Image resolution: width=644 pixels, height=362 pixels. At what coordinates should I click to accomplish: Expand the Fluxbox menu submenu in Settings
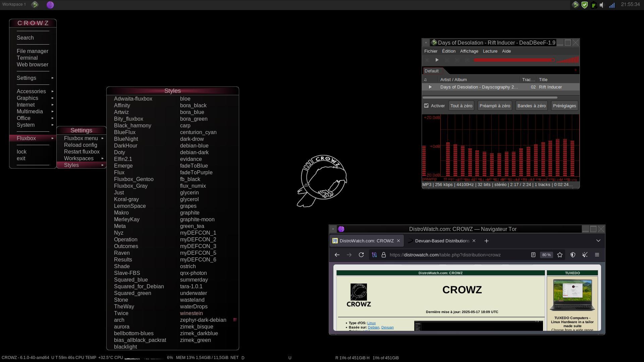tap(81, 138)
